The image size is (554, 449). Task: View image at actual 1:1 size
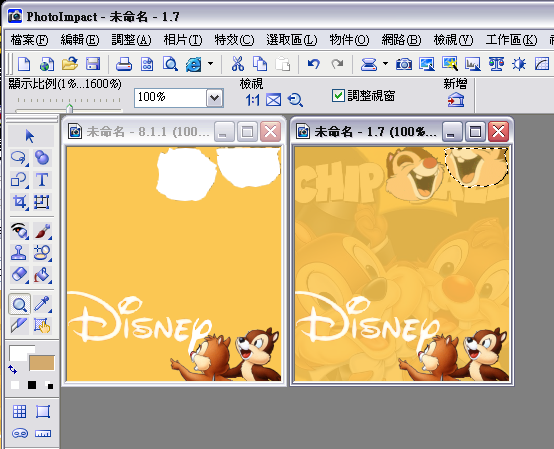(252, 101)
